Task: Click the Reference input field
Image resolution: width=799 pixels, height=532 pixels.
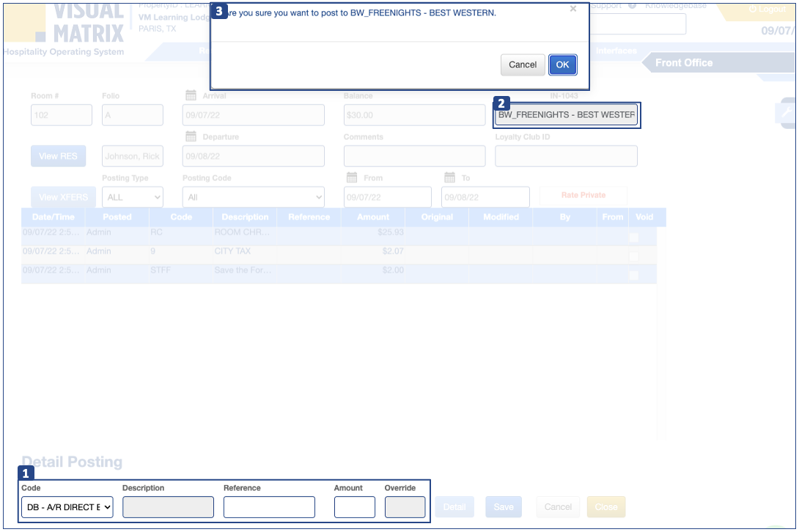Action: tap(269, 507)
